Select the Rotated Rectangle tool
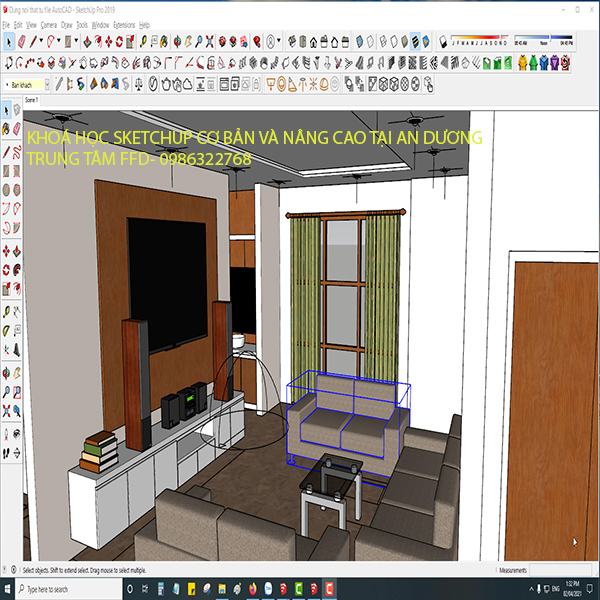The width and height of the screenshot is (600, 600). [x=17, y=171]
